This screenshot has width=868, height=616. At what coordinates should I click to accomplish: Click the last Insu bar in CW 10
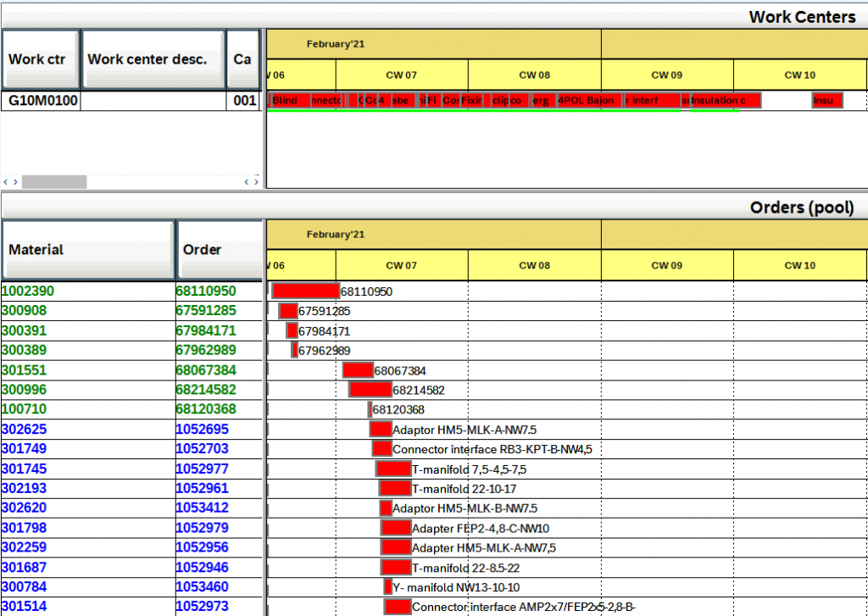coord(826,101)
